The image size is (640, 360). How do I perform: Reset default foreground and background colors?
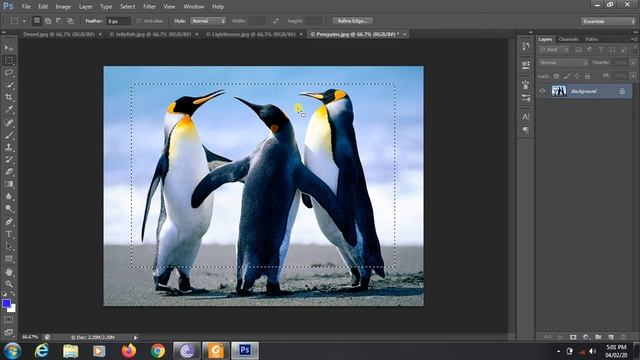point(4,294)
